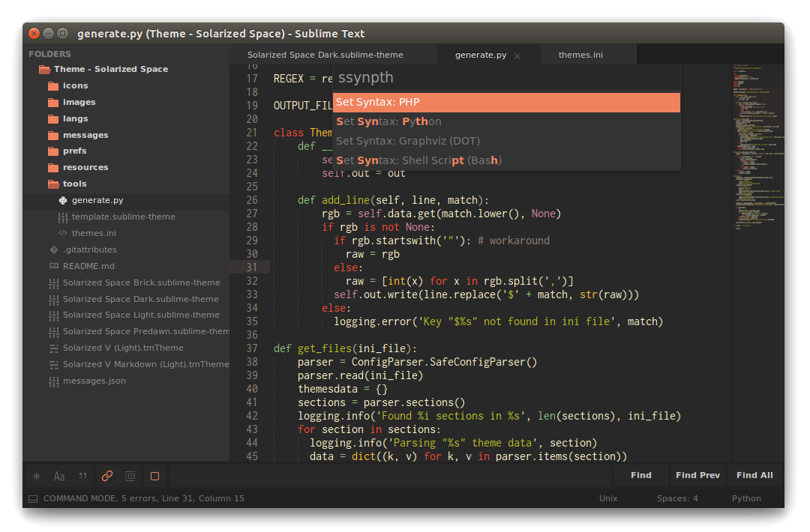Click markdown icon beside README.md
The width and height of the screenshot is (810, 532).
point(54,266)
